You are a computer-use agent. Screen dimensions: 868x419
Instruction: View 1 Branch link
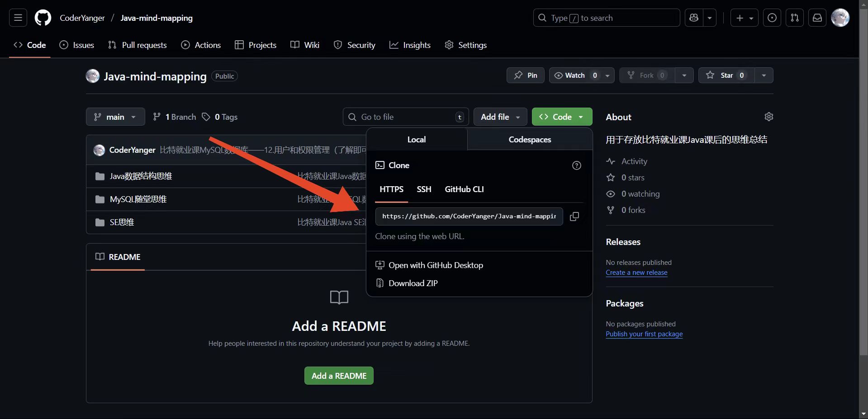[175, 117]
